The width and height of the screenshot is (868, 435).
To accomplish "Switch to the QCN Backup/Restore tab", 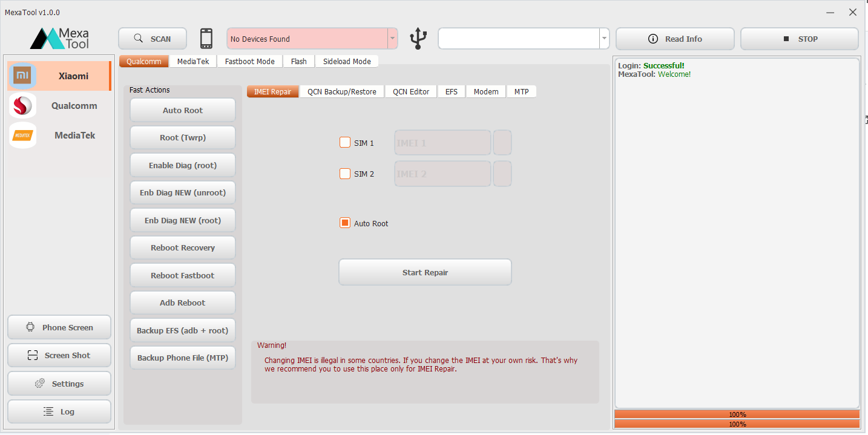I will point(341,91).
